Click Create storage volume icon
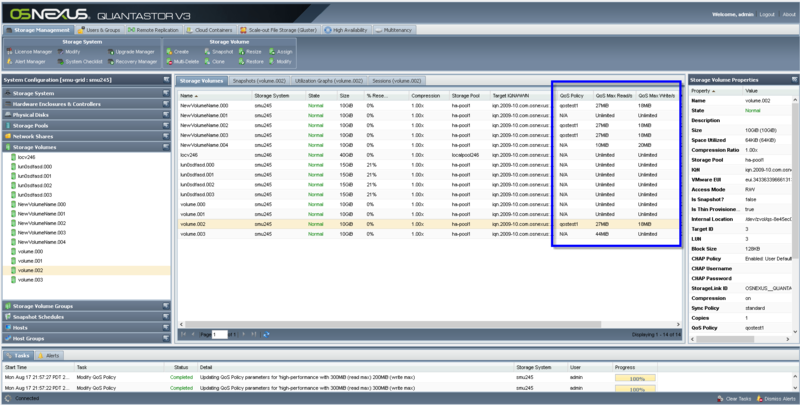This screenshot has width=800, height=405. tap(180, 50)
